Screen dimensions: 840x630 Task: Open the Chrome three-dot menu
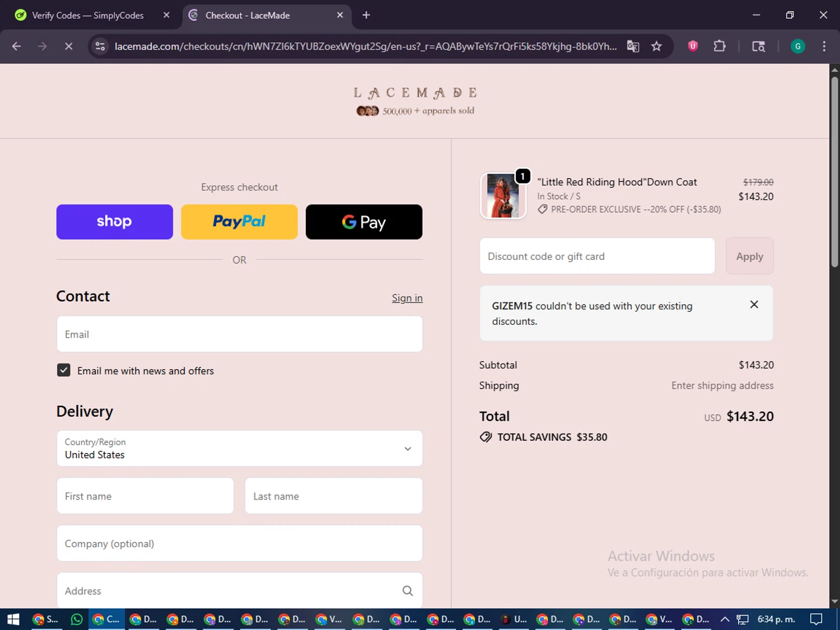coord(824,46)
